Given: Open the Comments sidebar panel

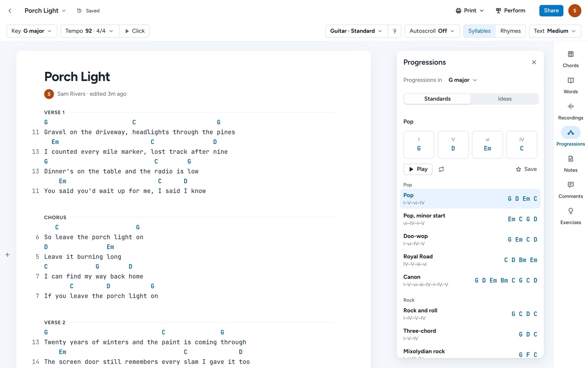Looking at the screenshot, I should click(570, 190).
